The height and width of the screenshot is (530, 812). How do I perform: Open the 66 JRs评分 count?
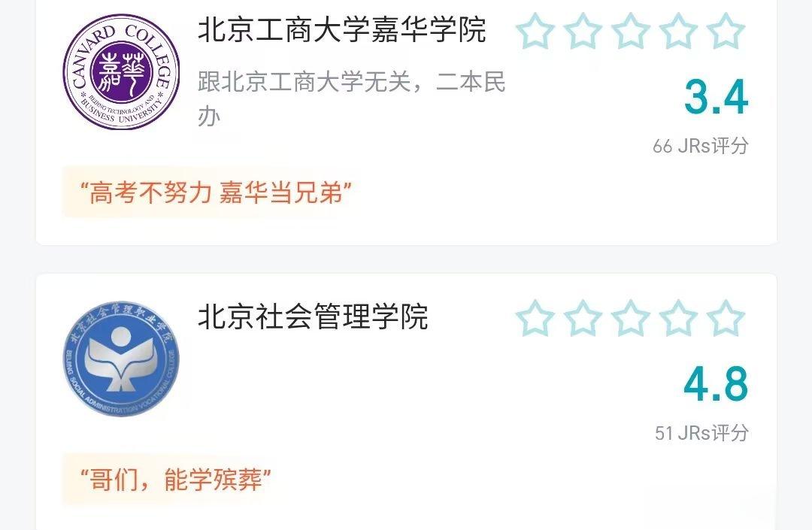[701, 146]
